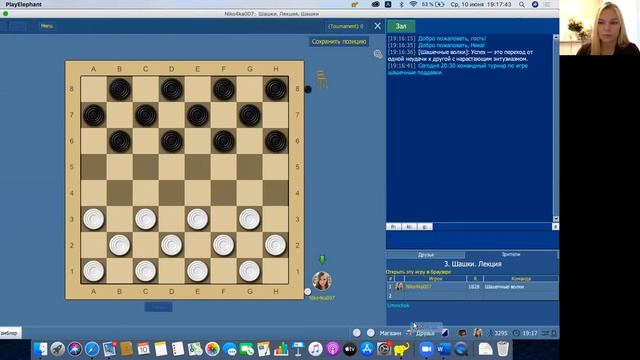Select the white checker on E3
Image resolution: width=640 pixels, height=360 pixels.
click(x=198, y=219)
